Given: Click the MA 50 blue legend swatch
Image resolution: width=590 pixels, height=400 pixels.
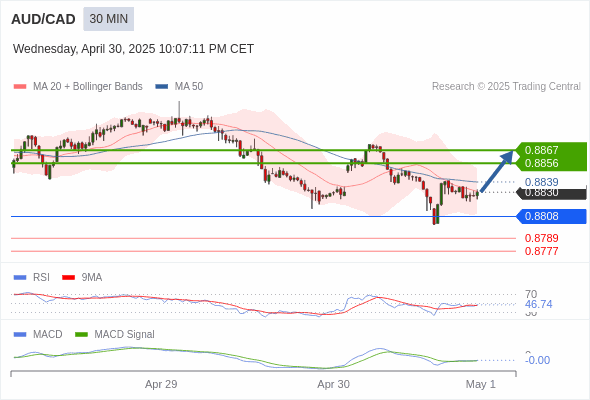Looking at the screenshot, I should click(x=162, y=87).
